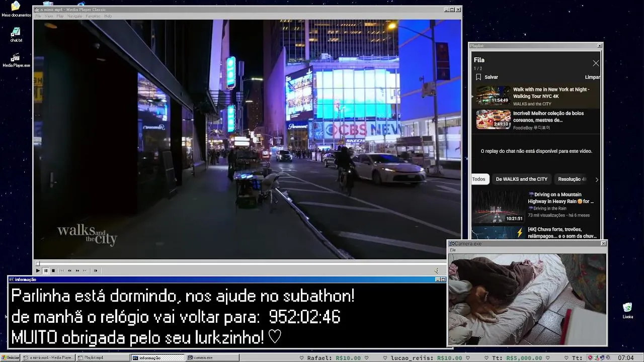Click the Limpar button in the queue

(x=592, y=77)
